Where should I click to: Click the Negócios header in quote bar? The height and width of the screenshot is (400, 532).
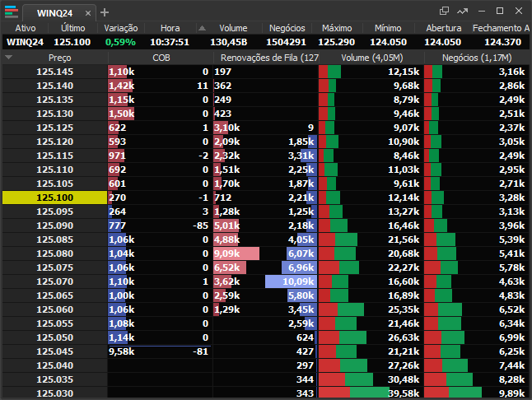point(287,28)
